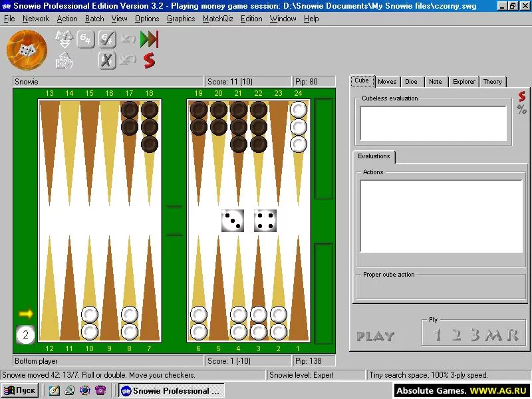
Task: Open the Action menu
Action: click(x=67, y=19)
